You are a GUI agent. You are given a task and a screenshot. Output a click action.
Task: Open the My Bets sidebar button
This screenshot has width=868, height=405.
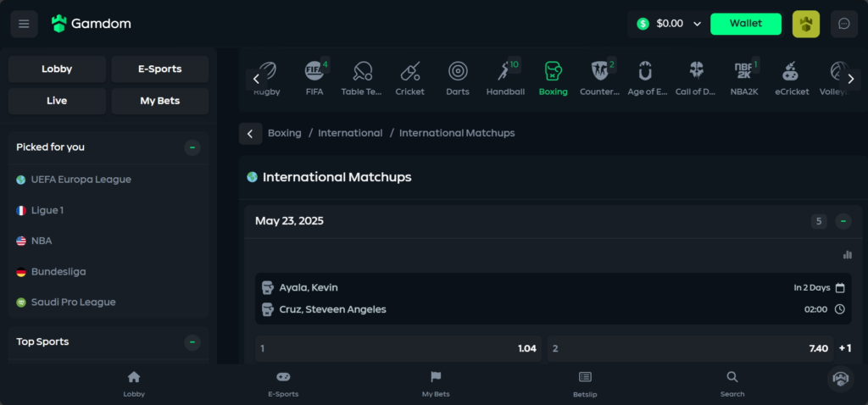(x=160, y=102)
